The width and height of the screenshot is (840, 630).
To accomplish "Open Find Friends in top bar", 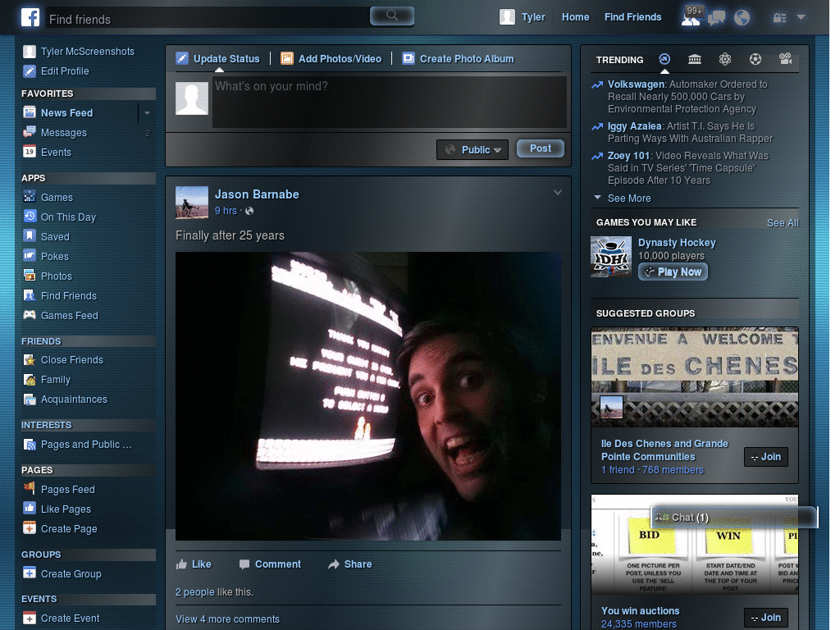I will point(632,17).
